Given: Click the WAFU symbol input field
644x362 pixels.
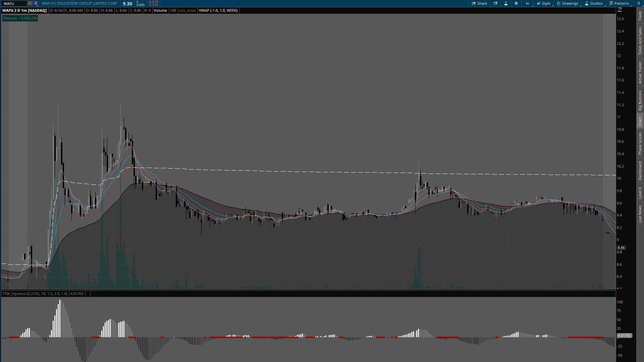Looking at the screenshot, I should pos(14,3).
